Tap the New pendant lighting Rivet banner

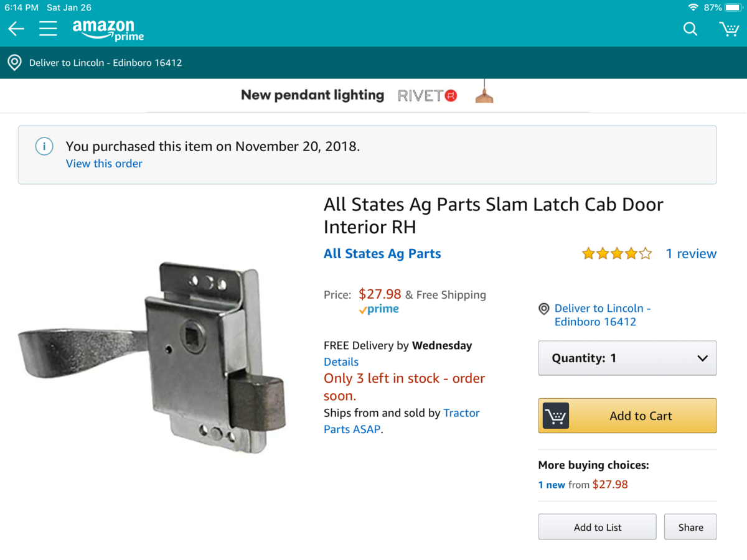pyautogui.click(x=367, y=95)
